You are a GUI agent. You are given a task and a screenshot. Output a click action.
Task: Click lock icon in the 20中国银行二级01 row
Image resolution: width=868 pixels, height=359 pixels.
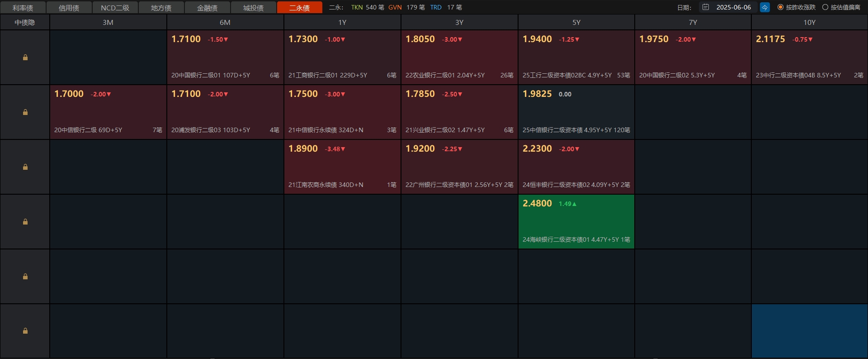coord(25,57)
